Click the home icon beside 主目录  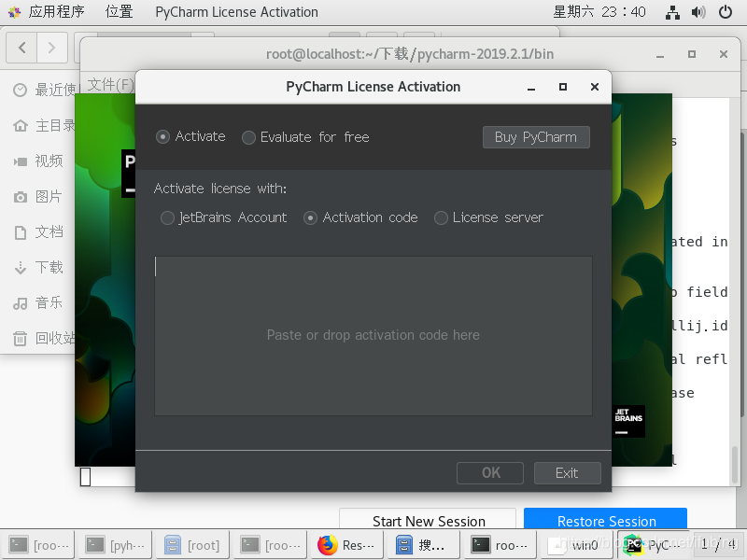tap(20, 126)
